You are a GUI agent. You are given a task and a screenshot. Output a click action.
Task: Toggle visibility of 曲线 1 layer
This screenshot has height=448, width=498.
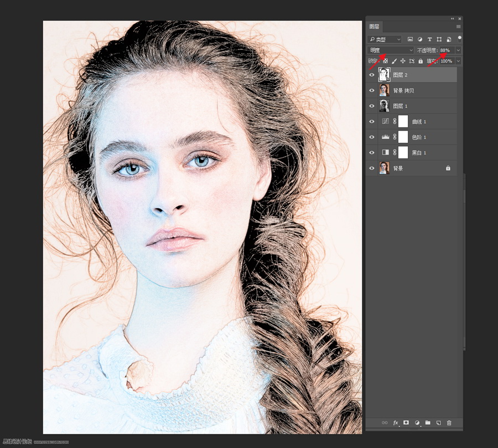[372, 121]
